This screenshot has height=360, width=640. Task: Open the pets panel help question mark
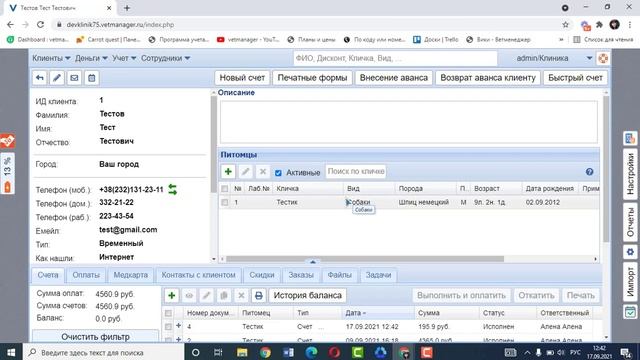(589, 172)
